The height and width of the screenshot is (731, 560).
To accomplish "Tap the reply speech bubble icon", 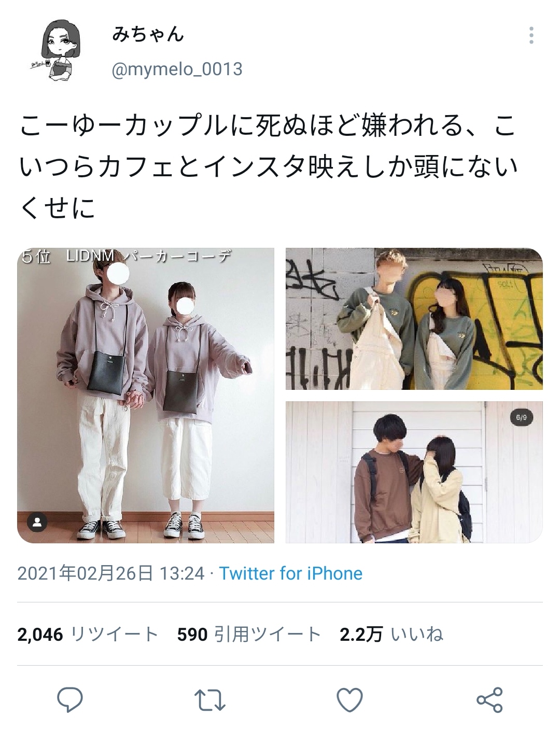I will [70, 700].
